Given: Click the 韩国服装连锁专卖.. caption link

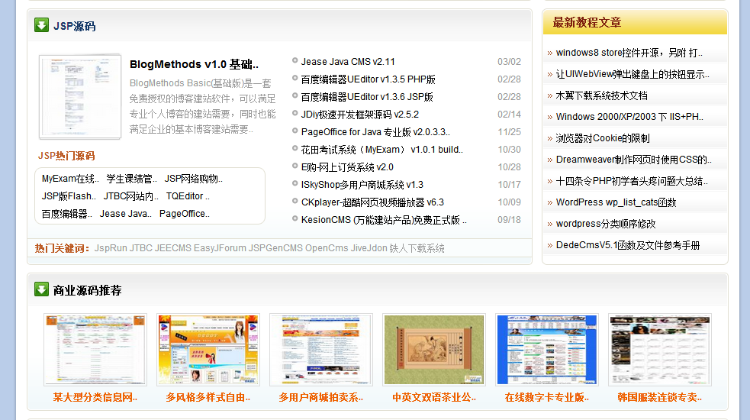Looking at the screenshot, I should (660, 398).
